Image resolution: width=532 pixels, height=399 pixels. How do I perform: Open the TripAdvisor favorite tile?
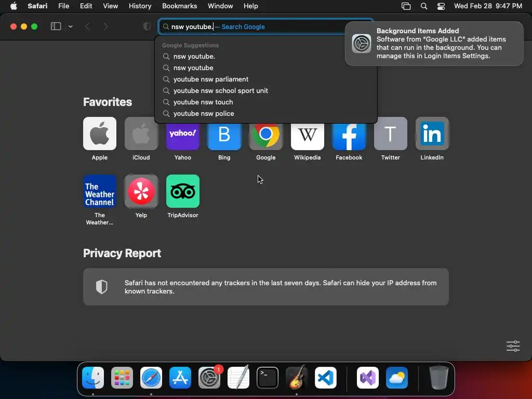pos(182,191)
